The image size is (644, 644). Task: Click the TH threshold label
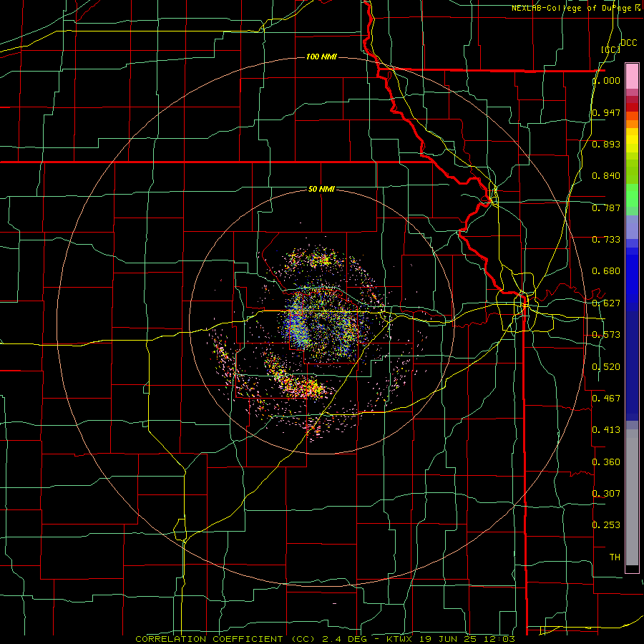tap(615, 557)
